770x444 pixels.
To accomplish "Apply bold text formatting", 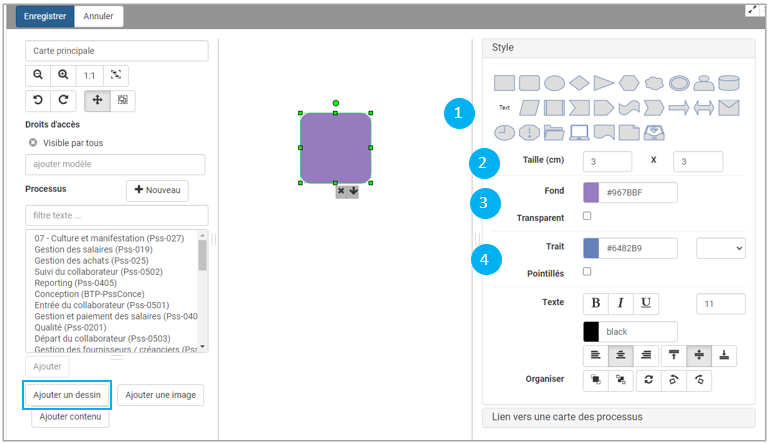I will pos(596,303).
